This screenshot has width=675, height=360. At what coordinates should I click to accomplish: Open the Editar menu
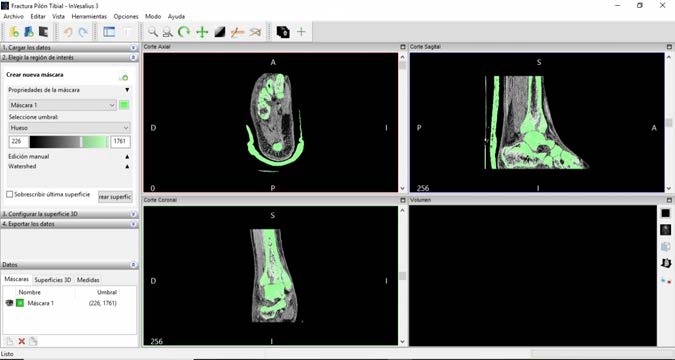click(38, 16)
